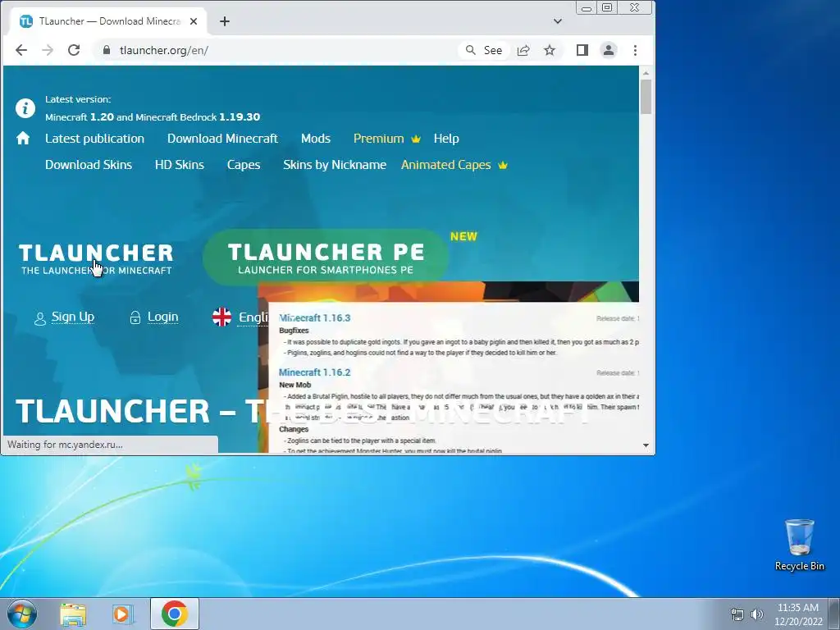This screenshot has height=630, width=840.
Task: Click the scrollbar down arrow
Action: tap(646, 445)
